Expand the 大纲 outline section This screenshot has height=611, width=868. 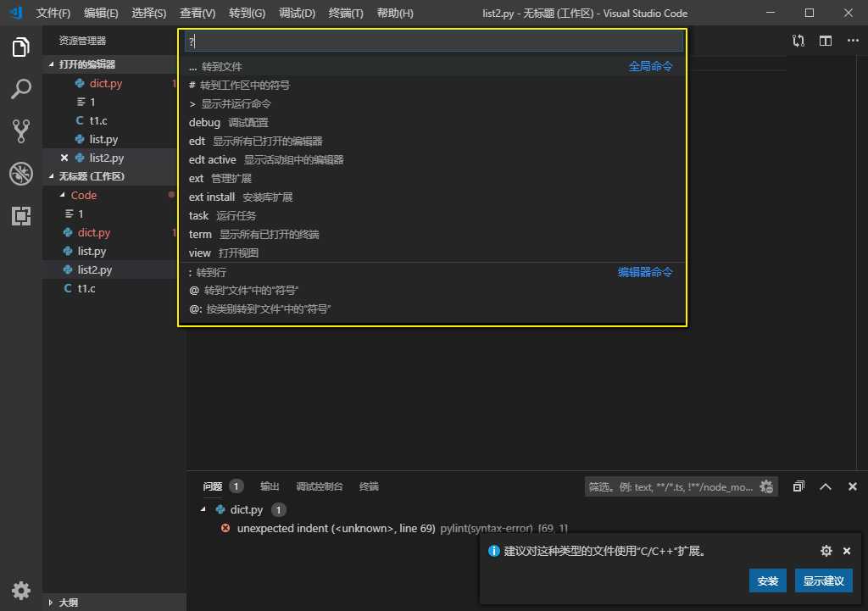tap(50, 603)
